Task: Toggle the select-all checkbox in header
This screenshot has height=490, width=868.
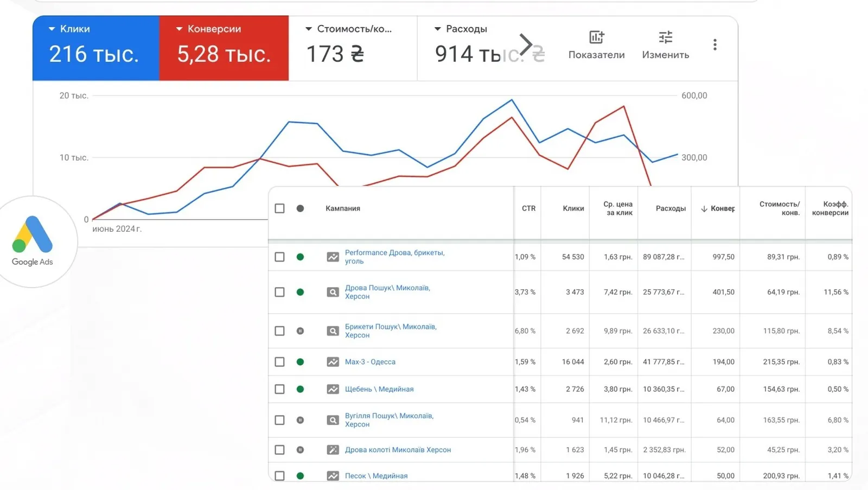Action: pyautogui.click(x=279, y=208)
